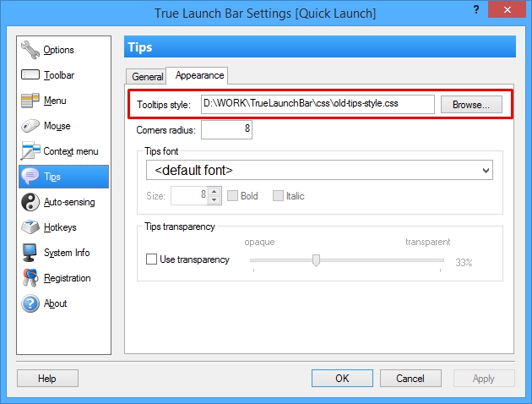This screenshot has height=404, width=532.
Task: Click the Hotkeys keyboard icon
Action: click(30, 227)
